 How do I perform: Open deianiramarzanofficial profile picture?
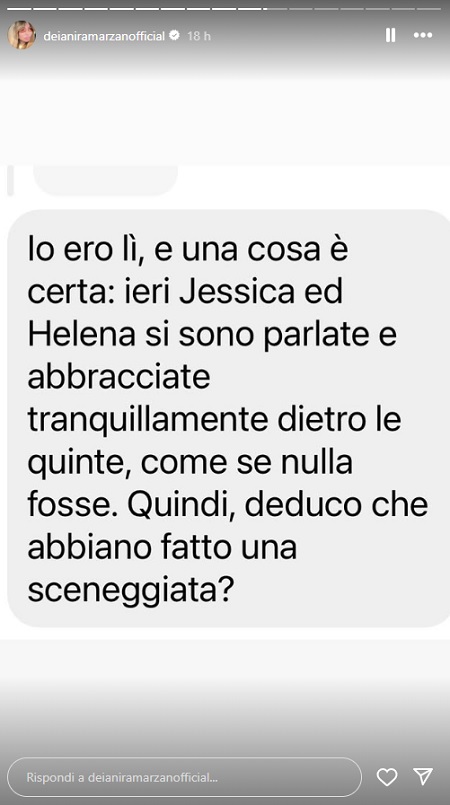[x=22, y=35]
